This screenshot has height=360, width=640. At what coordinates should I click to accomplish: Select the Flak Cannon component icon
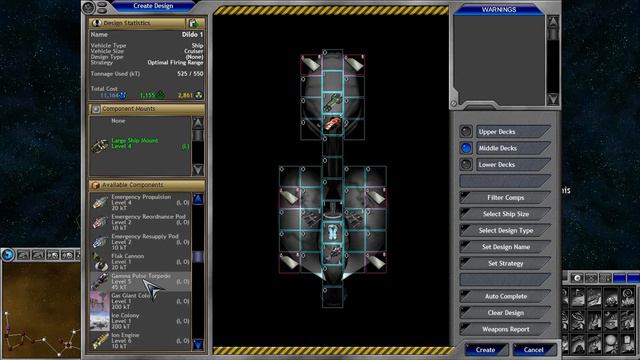[100, 262]
